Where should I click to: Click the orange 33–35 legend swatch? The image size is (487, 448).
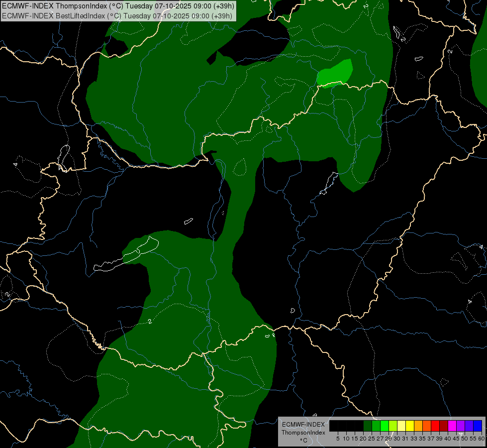(x=418, y=426)
